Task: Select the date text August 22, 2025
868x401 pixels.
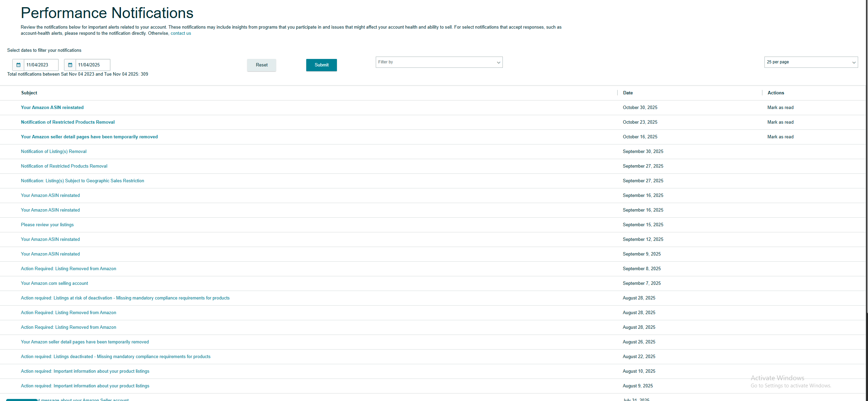Action: pos(639,357)
